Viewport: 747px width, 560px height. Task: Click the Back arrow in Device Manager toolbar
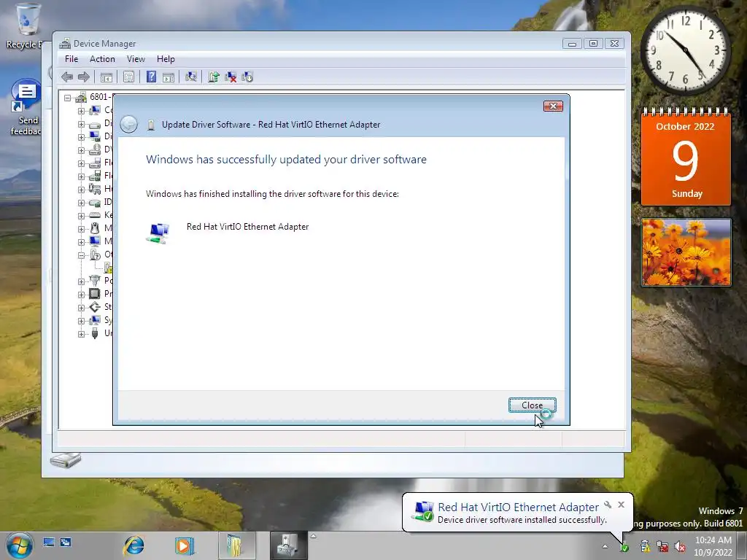coord(67,77)
